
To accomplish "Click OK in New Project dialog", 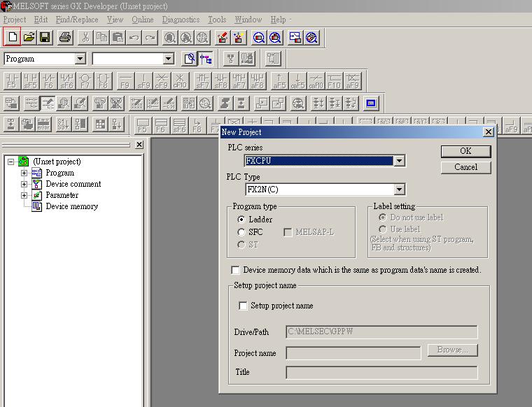I will [465, 151].
